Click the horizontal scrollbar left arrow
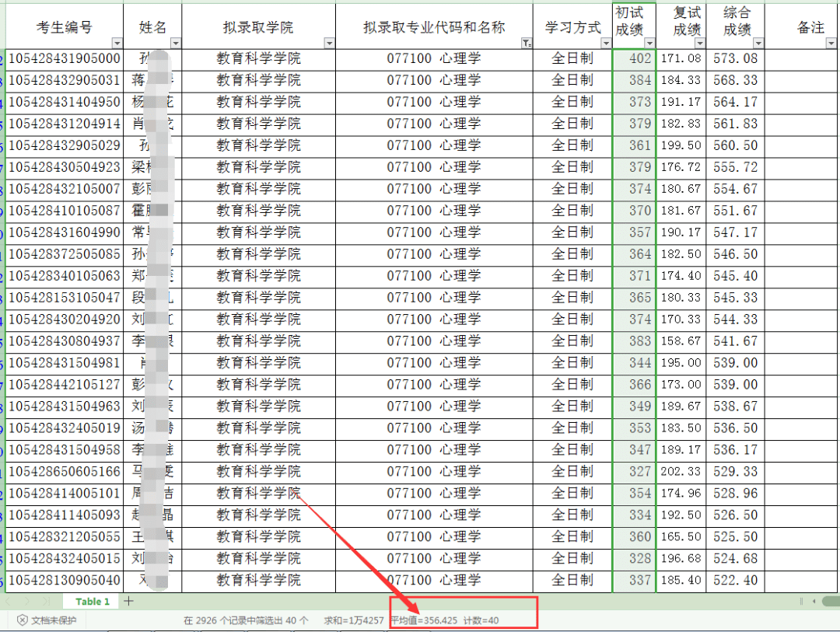 [814, 602]
